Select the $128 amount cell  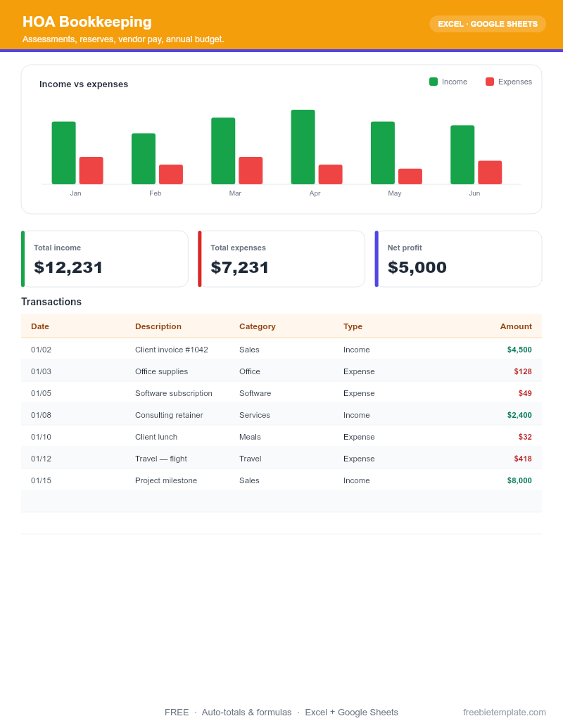pos(523,371)
